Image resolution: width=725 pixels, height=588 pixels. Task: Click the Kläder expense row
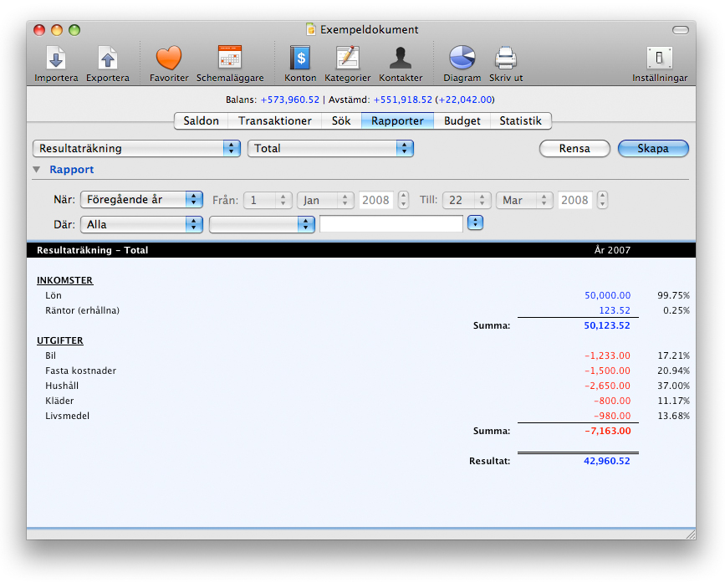pyautogui.click(x=361, y=401)
